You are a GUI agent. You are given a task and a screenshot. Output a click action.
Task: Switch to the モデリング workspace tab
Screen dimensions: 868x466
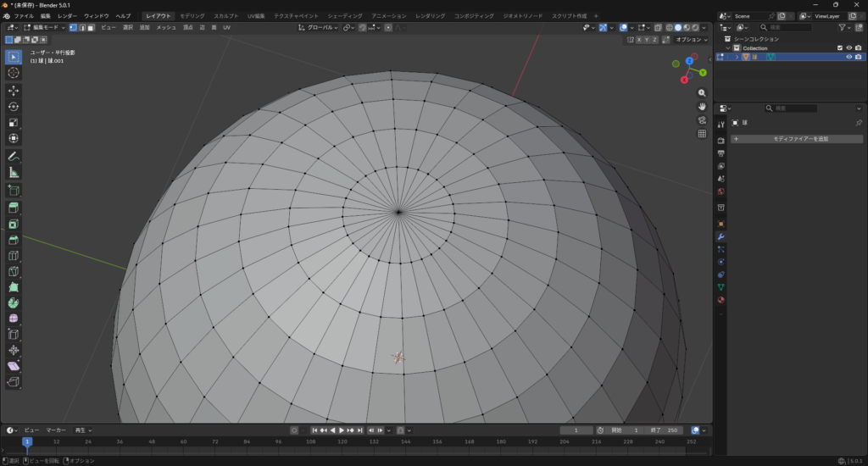tap(192, 16)
